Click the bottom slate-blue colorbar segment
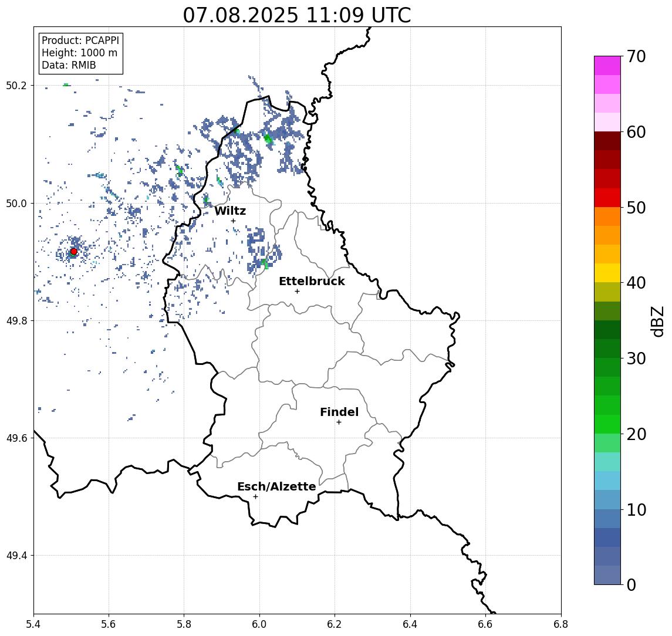 point(607,575)
